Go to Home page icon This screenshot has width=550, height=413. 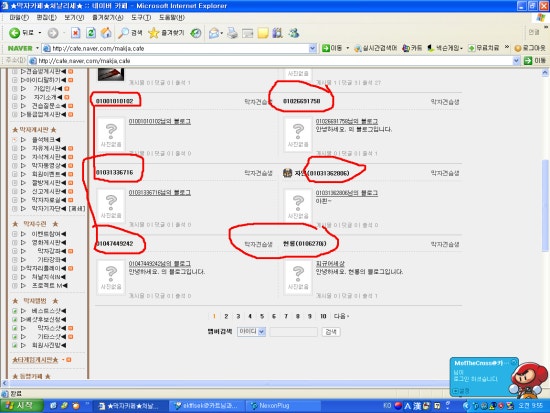click(x=106, y=33)
